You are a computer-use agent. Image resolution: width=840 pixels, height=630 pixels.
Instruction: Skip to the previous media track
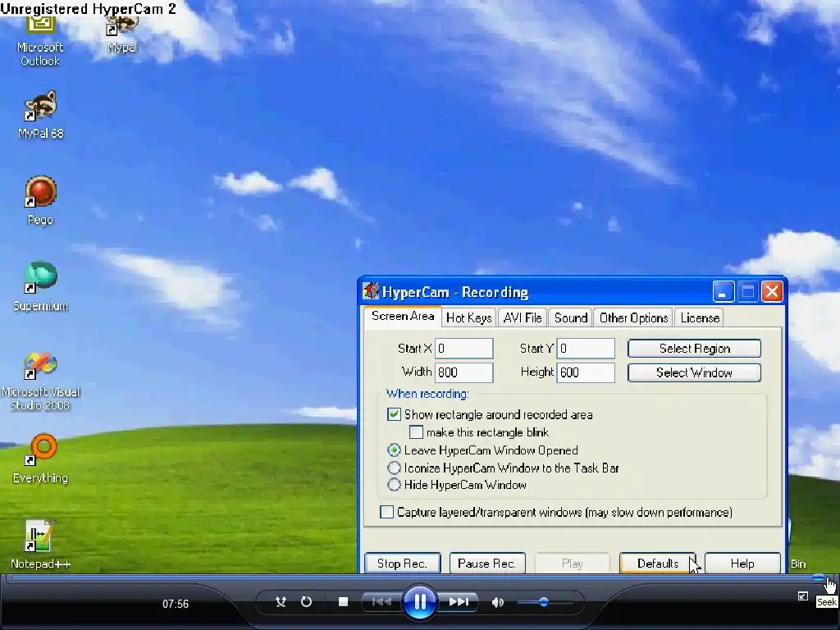point(381,602)
